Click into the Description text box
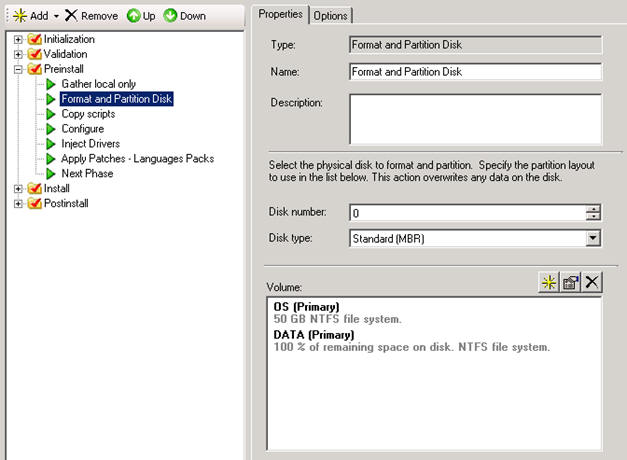Viewport: 627px width, 460px height. point(475,119)
